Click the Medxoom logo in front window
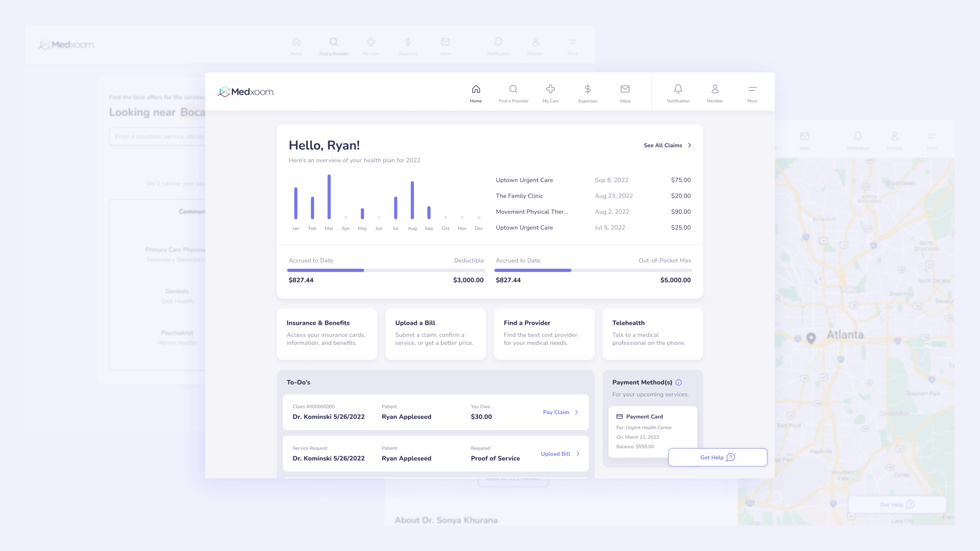 coord(246,92)
